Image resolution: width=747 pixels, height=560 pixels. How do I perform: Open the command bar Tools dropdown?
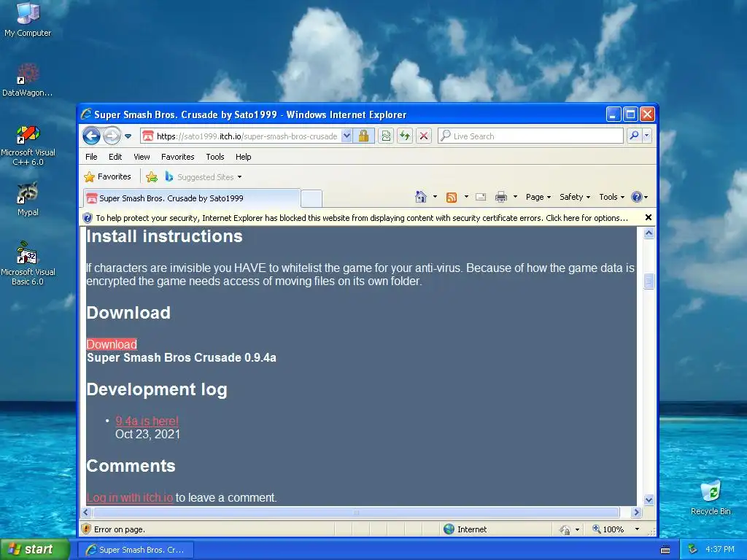[x=612, y=197]
